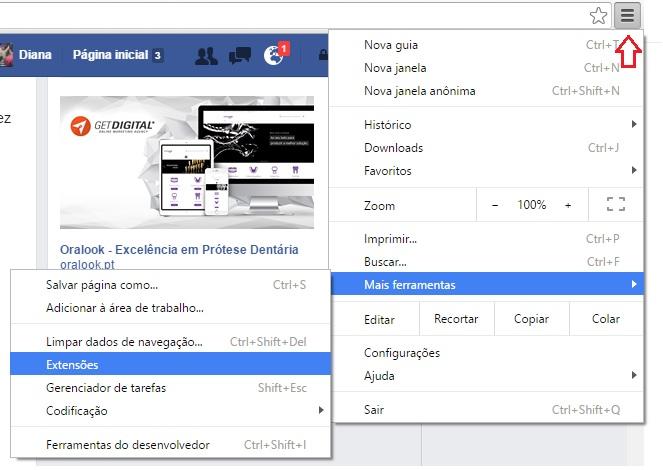Open Facebook friend requests icon
This screenshot has width=663, height=470.
(x=206, y=56)
